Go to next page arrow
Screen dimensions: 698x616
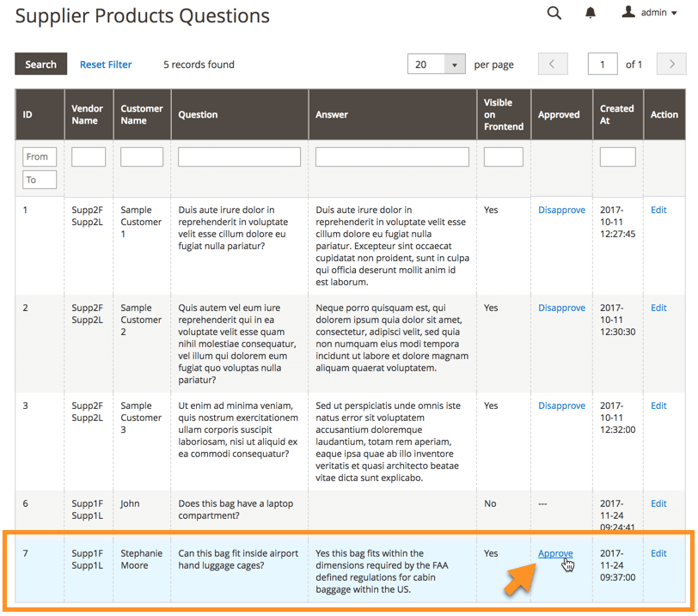(x=671, y=64)
